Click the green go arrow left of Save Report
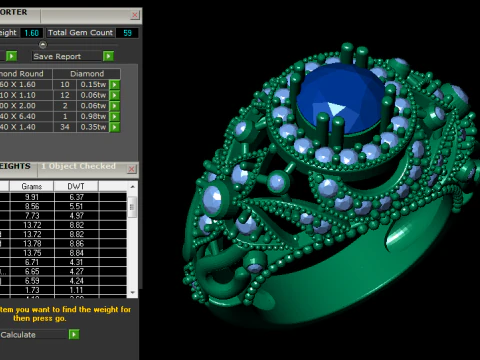Image resolution: width=480 pixels, height=360 pixels. [x=11, y=56]
